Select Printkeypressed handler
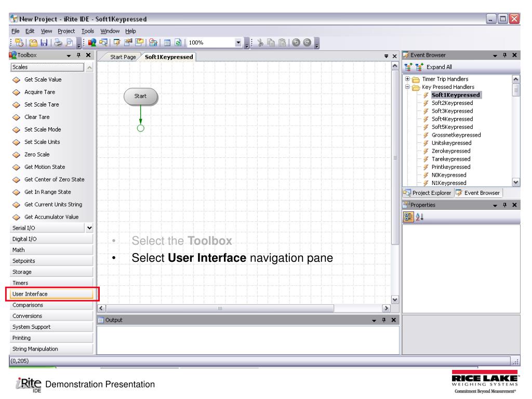 point(450,167)
